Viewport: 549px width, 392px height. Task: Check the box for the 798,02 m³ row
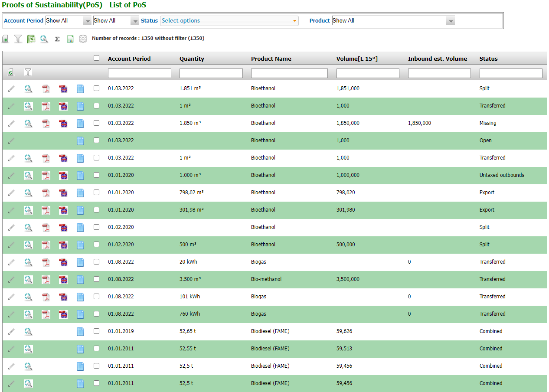[96, 193]
